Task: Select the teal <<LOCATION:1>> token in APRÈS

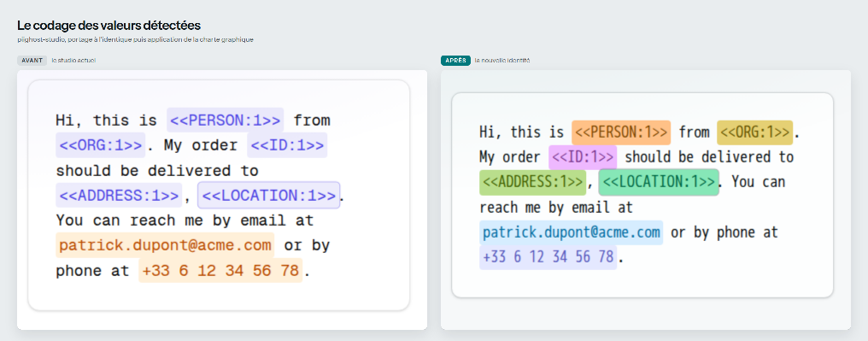Action: [659, 182]
